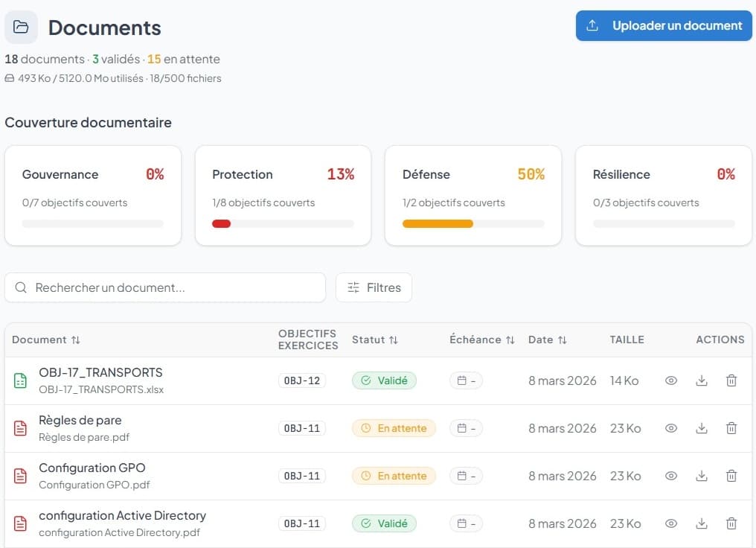The width and height of the screenshot is (756, 548).
Task: Open the Filtres filter options
Action: 374,287
